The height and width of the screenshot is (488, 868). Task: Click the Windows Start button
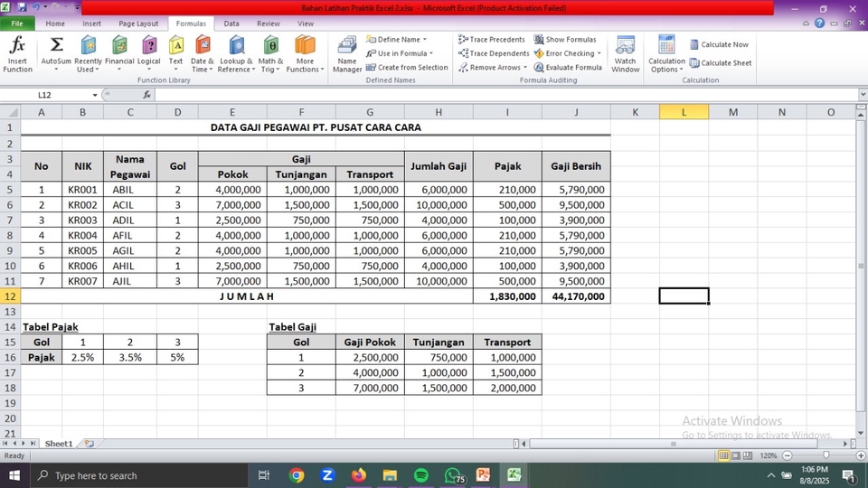point(14,475)
